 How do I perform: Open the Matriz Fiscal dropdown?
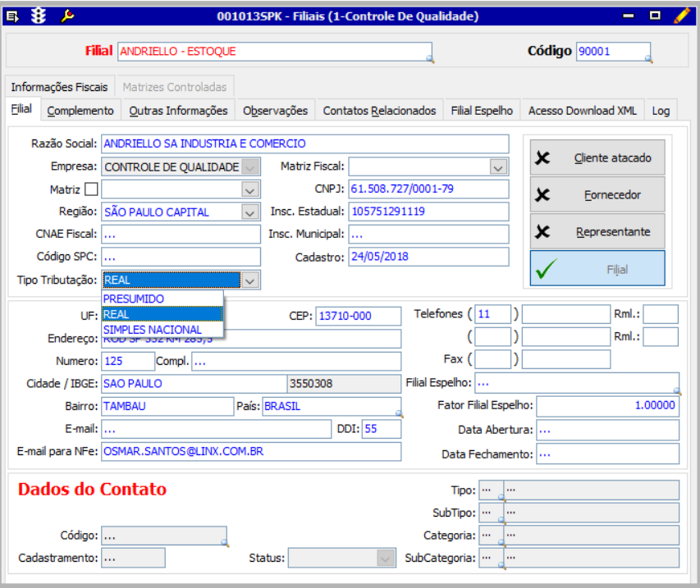[498, 167]
